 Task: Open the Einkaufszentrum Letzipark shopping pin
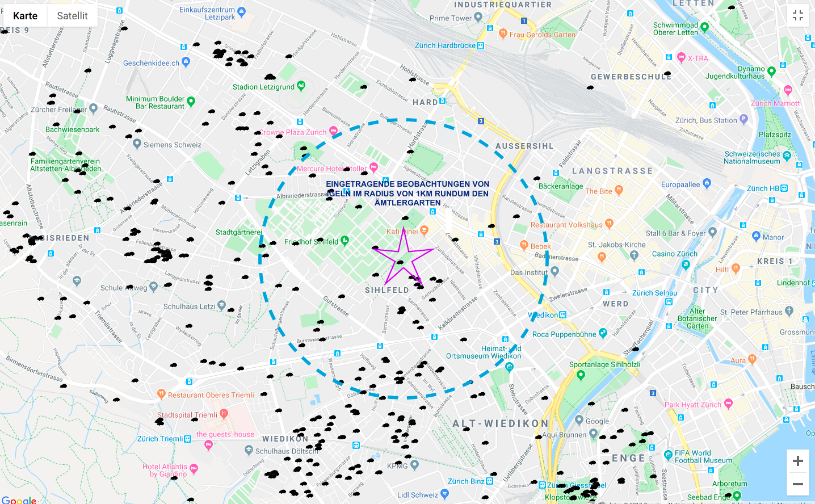[x=242, y=11]
